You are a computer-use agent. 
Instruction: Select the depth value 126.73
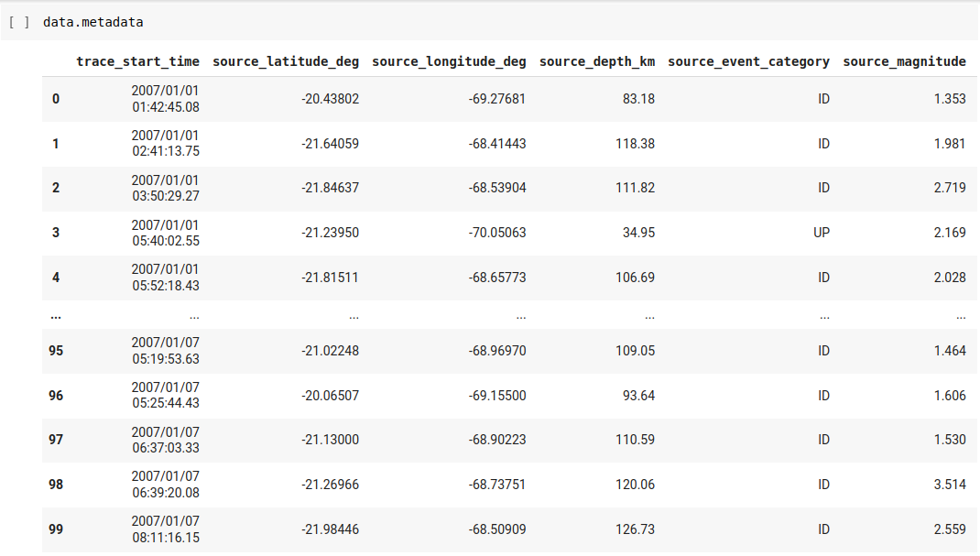[636, 529]
